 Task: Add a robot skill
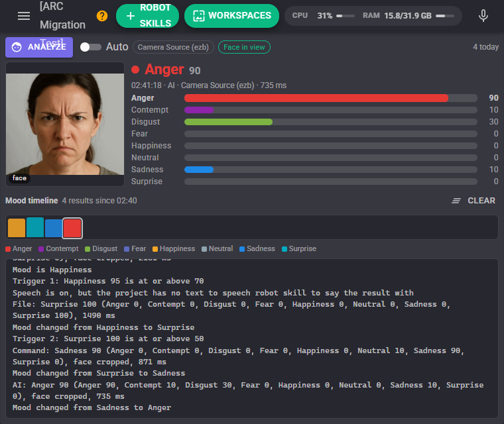coord(147,16)
